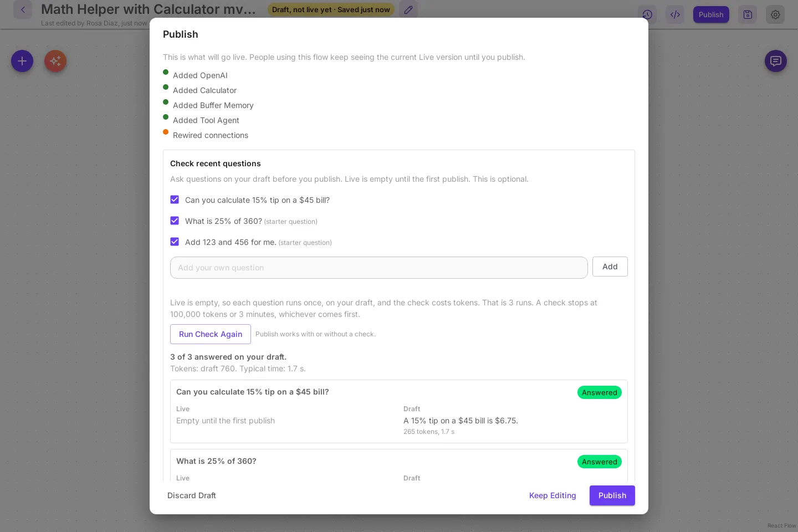This screenshot has width=798, height=532.
Task: Click the Answered badge for '25% of 360'
Action: coord(600,462)
